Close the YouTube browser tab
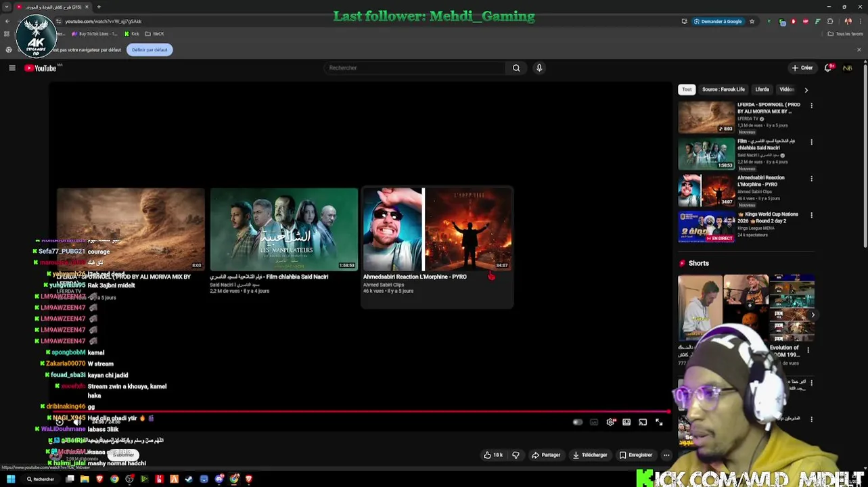Image resolution: width=868 pixels, height=487 pixels. point(88,7)
